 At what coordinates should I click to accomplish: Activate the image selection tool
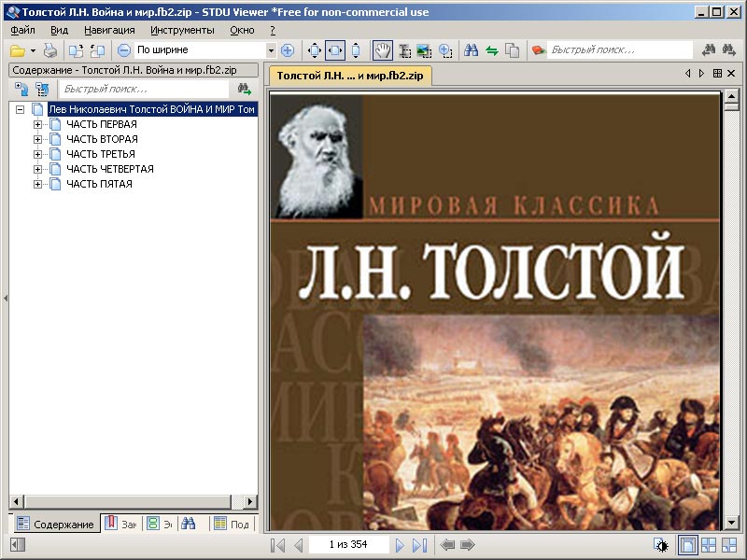pyautogui.click(x=423, y=49)
